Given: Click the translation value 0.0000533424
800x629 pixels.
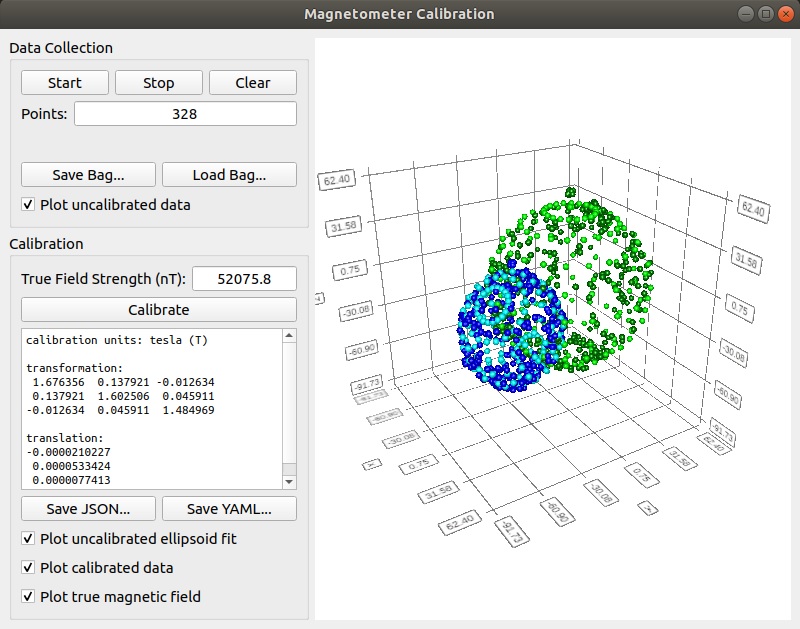Looking at the screenshot, I should (x=71, y=466).
